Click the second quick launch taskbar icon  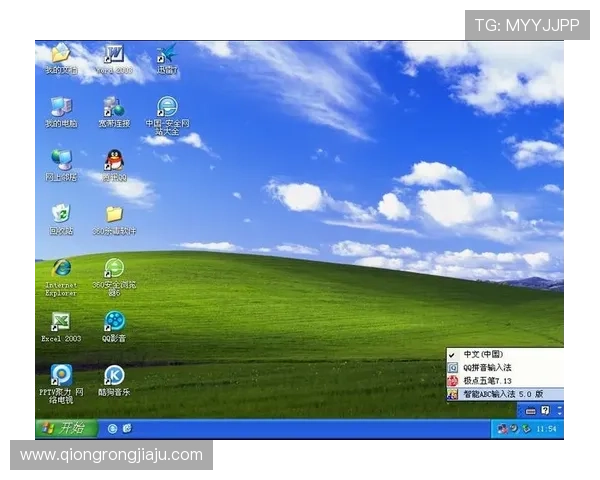point(127,428)
